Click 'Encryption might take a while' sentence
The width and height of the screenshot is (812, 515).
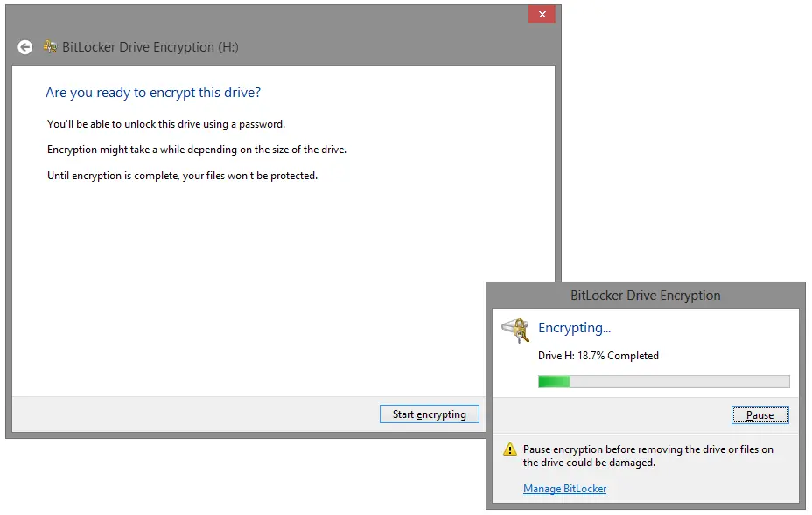[197, 150]
